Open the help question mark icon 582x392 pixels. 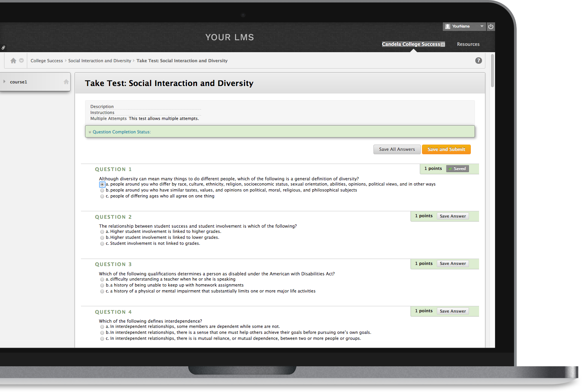[478, 61]
